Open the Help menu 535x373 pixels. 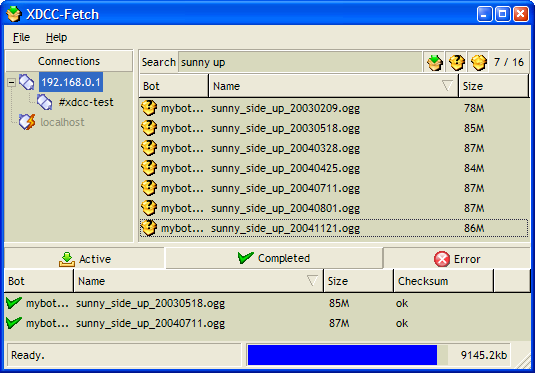pos(57,37)
